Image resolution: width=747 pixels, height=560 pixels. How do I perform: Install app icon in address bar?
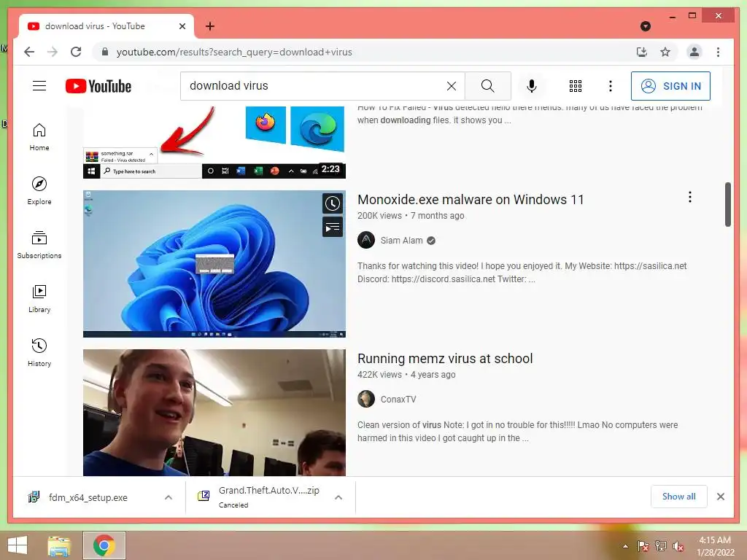click(642, 52)
